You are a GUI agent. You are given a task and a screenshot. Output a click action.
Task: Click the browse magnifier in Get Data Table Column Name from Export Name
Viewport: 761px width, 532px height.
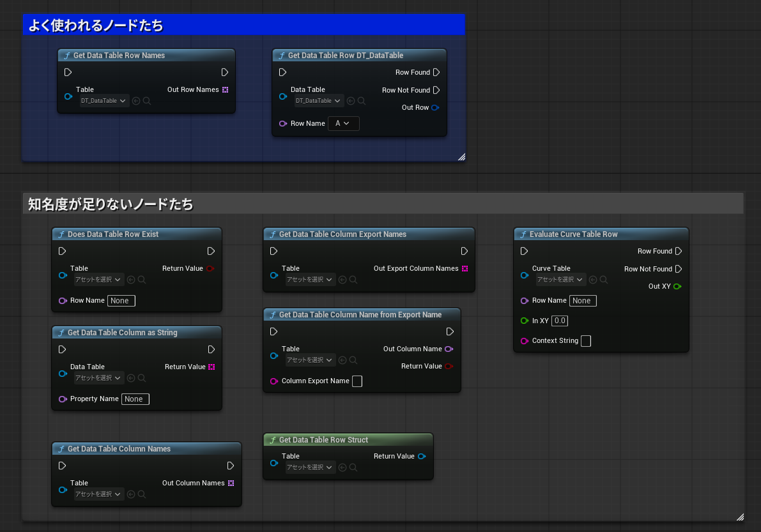point(353,360)
